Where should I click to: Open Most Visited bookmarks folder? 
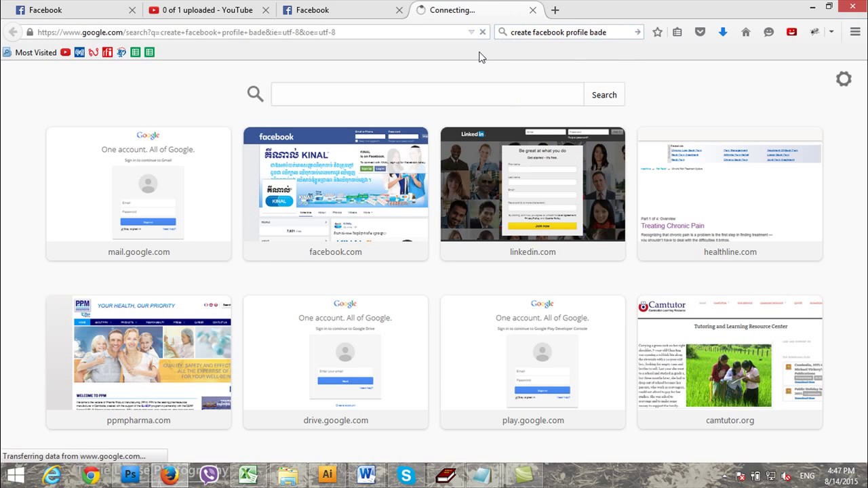[30, 52]
